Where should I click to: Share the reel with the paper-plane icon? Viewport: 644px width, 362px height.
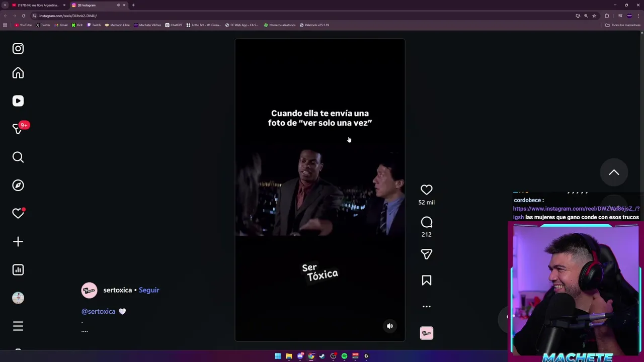click(427, 254)
